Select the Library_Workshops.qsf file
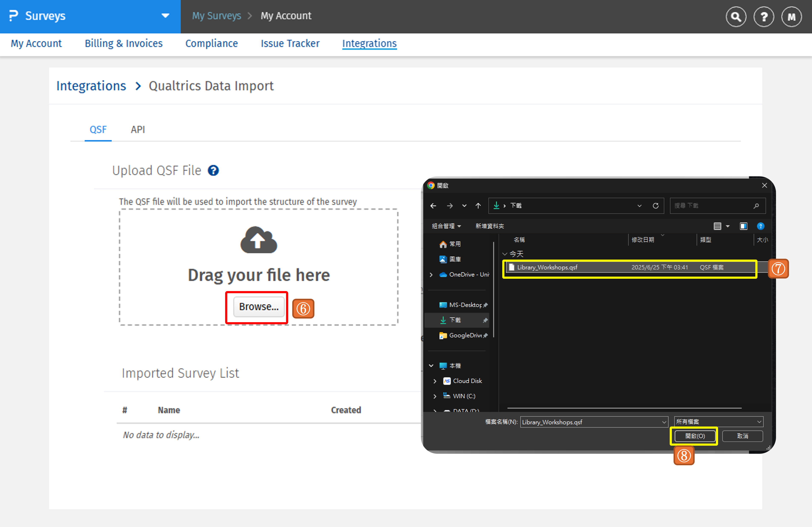This screenshot has height=527, width=812. click(x=580, y=267)
